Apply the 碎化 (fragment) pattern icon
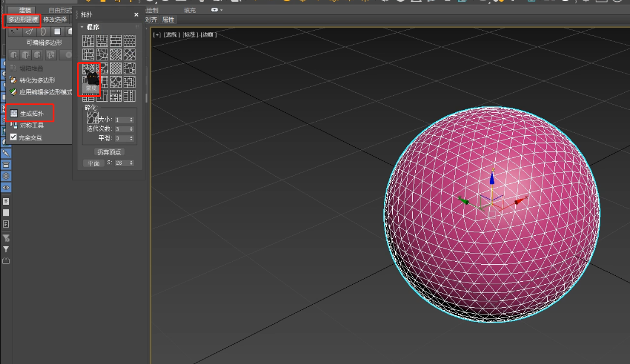The image size is (630, 364). 92,118
